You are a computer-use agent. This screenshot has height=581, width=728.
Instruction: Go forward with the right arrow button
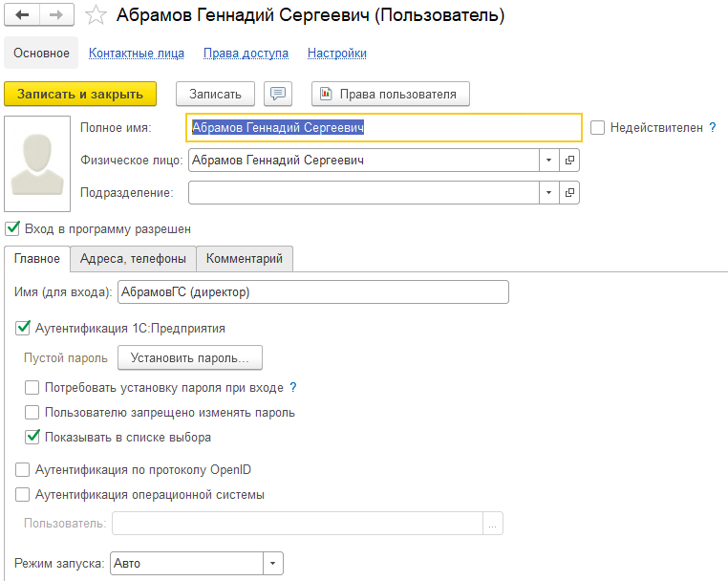point(56,15)
